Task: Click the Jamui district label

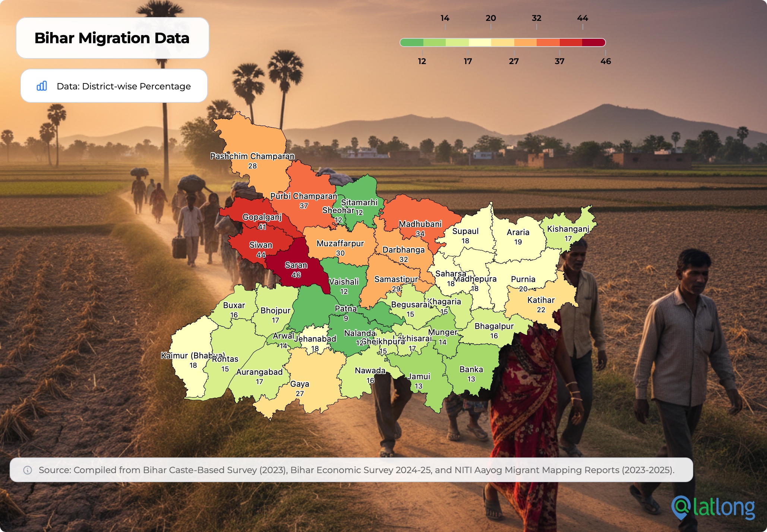Action: click(419, 376)
